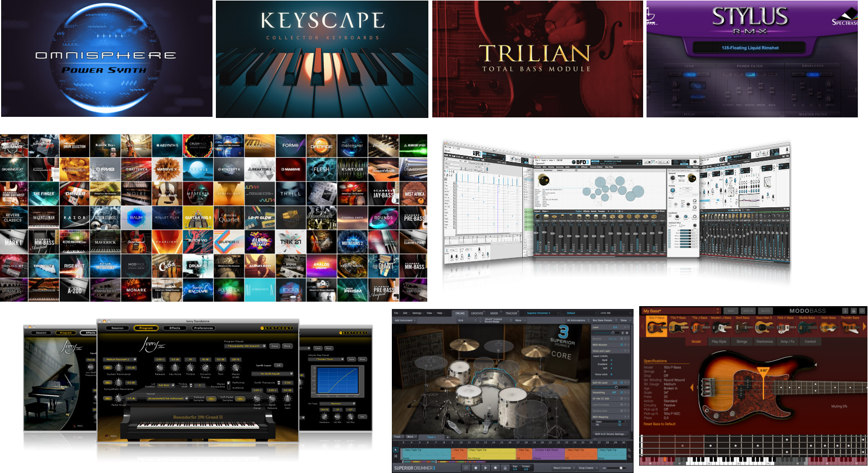Toggle the Smoothing setting in Superior Drummer
This screenshot has width=868, height=473.
coord(622,393)
